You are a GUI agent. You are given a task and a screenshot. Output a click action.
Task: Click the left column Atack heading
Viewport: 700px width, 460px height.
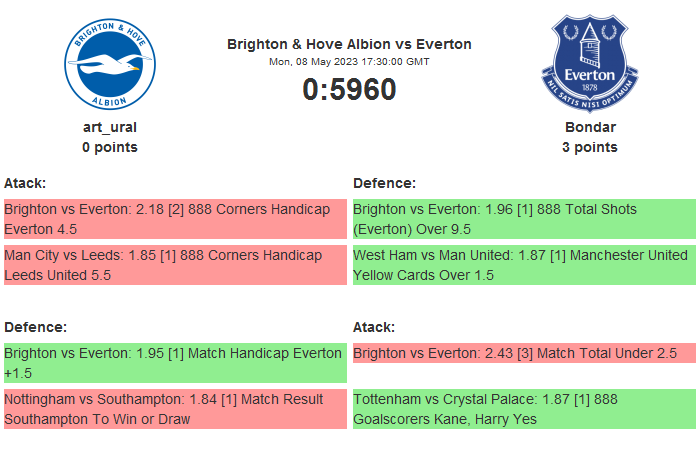click(x=25, y=183)
